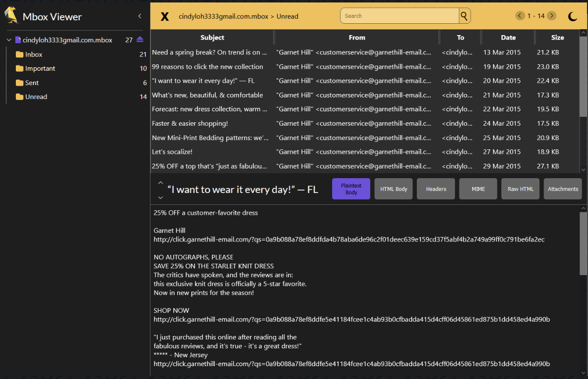Screen dimensions: 588x379
Task: Select the Plaintext Body view
Action: [351, 189]
